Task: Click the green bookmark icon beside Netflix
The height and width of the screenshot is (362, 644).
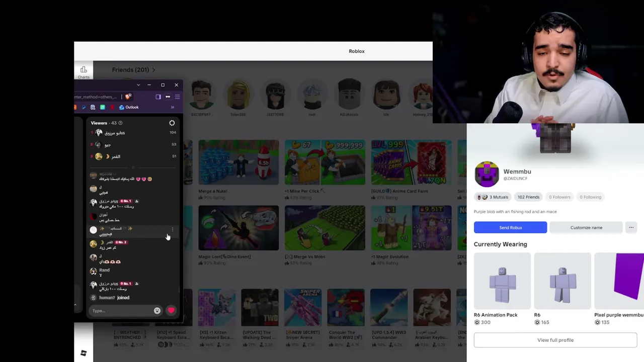Action: (x=102, y=107)
